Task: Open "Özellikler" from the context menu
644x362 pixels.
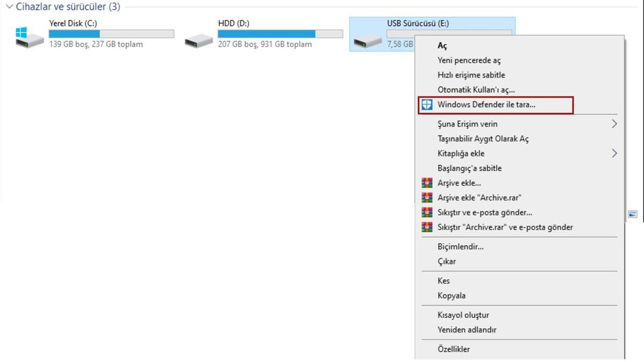Action: [453, 349]
